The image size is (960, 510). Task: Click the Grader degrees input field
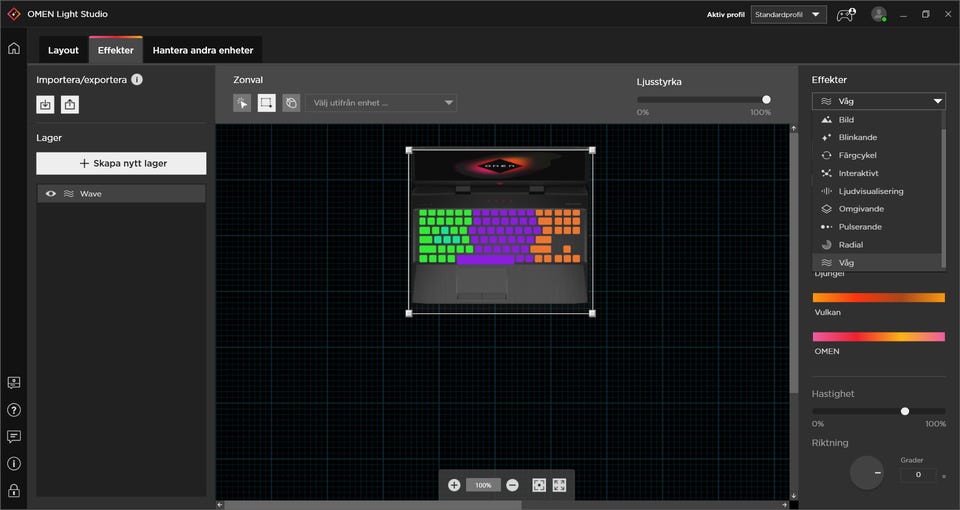[x=918, y=474]
